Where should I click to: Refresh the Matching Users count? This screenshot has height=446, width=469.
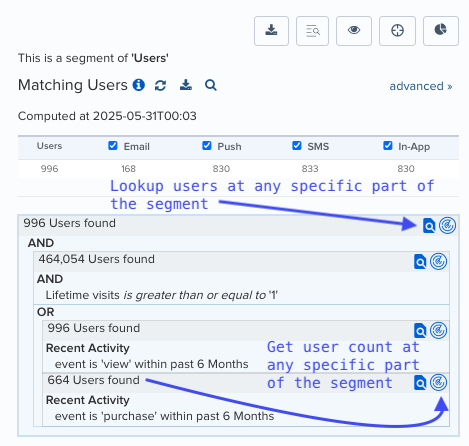click(160, 85)
